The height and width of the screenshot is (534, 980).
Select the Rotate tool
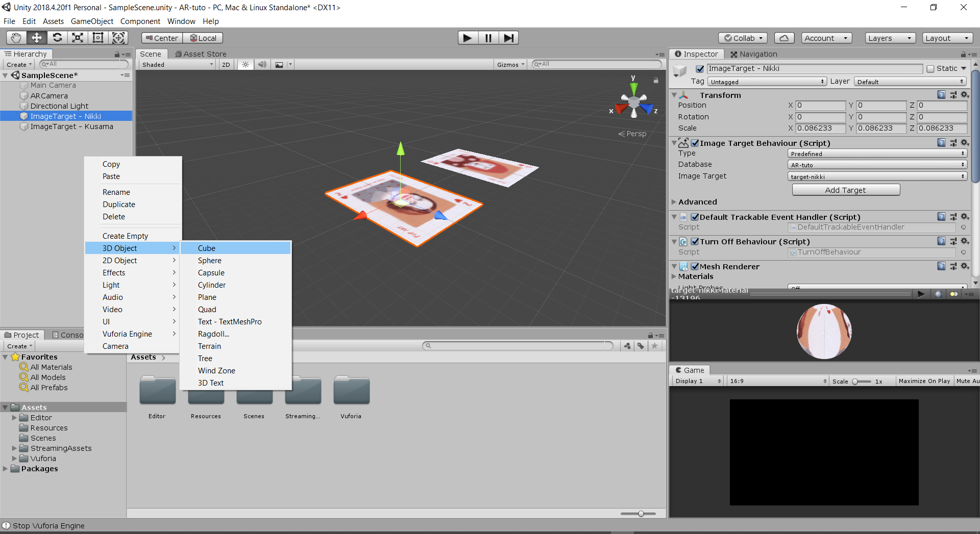pos(57,38)
